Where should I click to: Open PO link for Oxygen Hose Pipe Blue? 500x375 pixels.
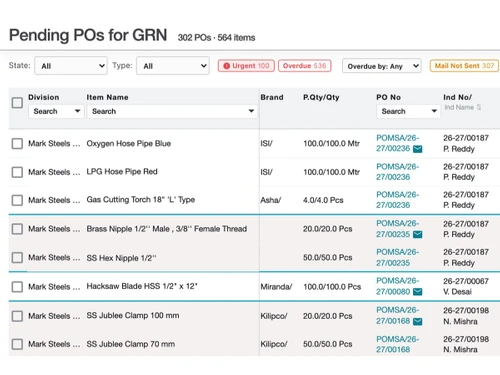point(397,143)
